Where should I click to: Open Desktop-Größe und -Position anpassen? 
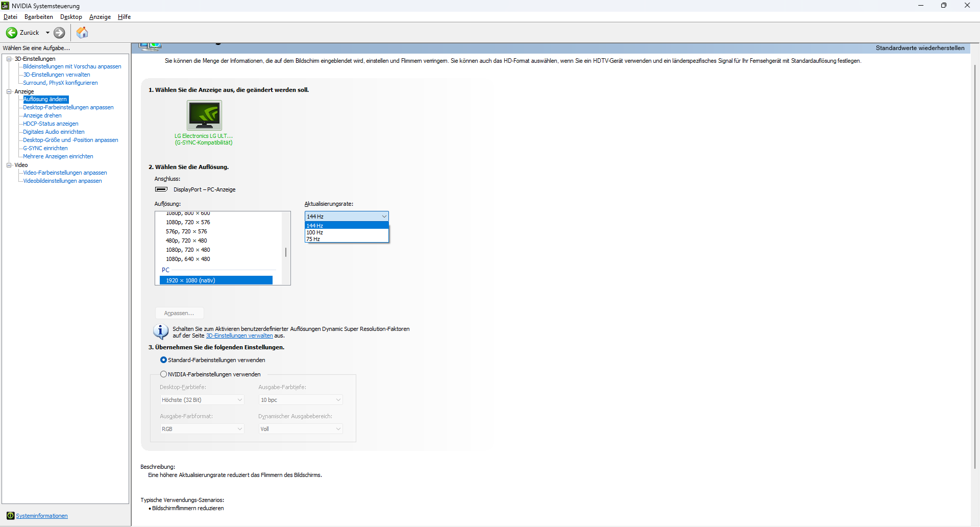pyautogui.click(x=70, y=140)
